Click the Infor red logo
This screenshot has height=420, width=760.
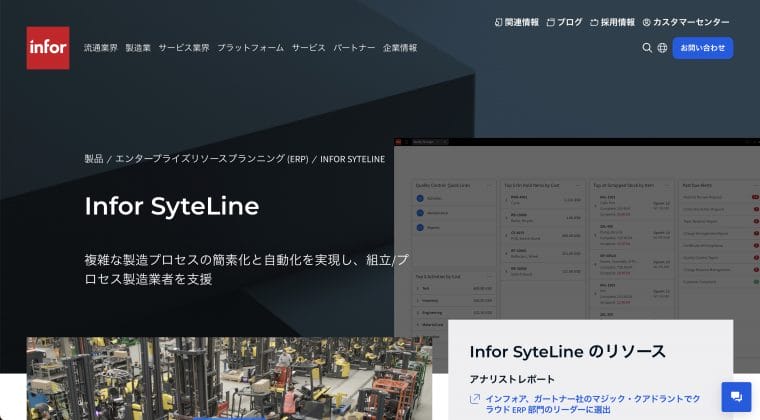click(x=48, y=47)
